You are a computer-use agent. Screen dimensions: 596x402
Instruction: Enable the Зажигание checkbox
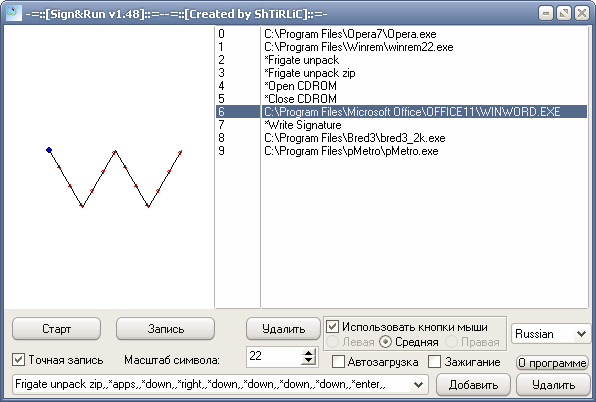434,361
